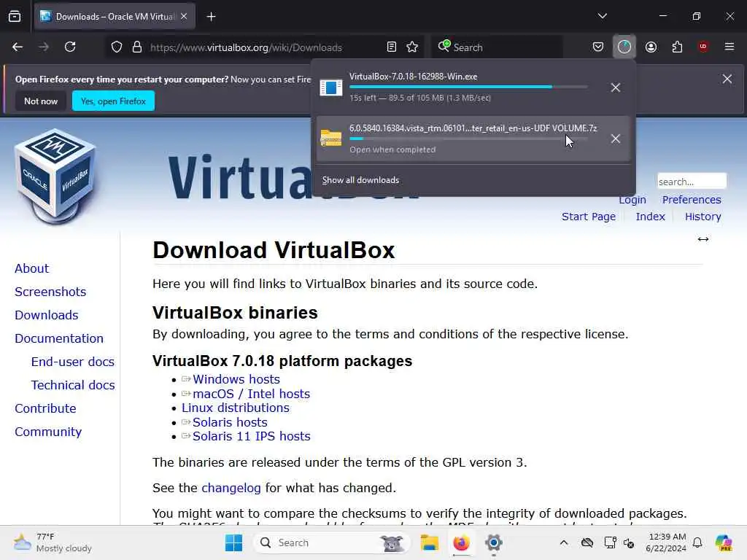Open the Login link

point(632,200)
